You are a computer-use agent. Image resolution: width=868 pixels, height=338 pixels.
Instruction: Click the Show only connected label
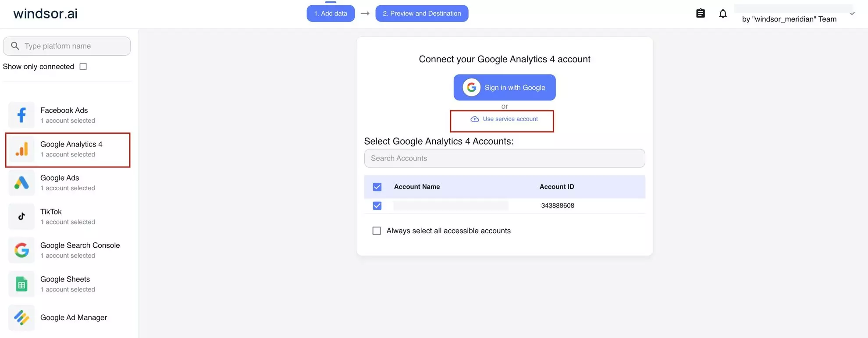coord(39,67)
